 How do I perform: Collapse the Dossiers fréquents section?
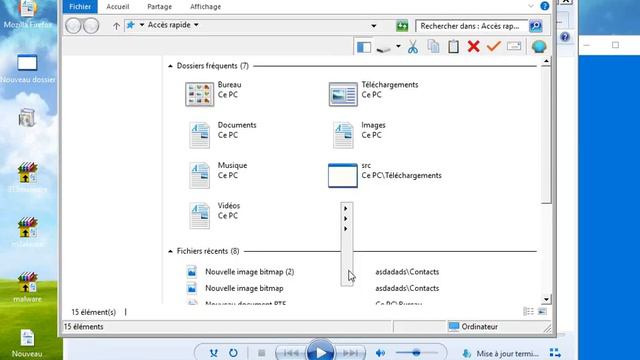point(170,66)
